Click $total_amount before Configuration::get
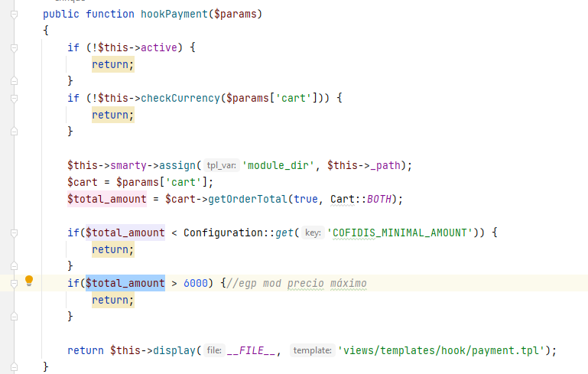Viewport: 588px width, 374px height. click(x=125, y=233)
